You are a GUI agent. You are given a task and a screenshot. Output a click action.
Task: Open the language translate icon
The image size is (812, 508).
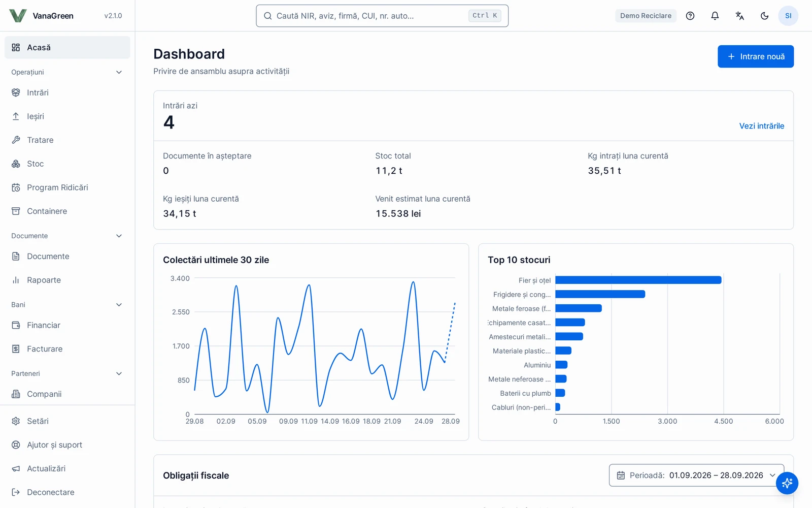(740, 16)
